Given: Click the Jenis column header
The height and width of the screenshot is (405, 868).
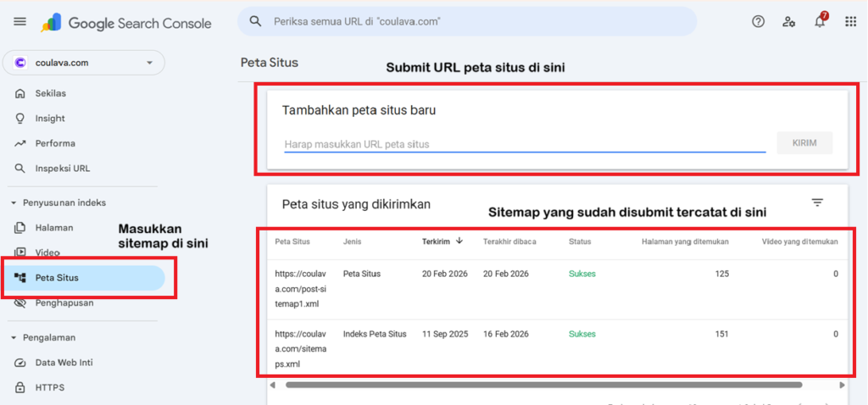Looking at the screenshot, I should tap(352, 241).
